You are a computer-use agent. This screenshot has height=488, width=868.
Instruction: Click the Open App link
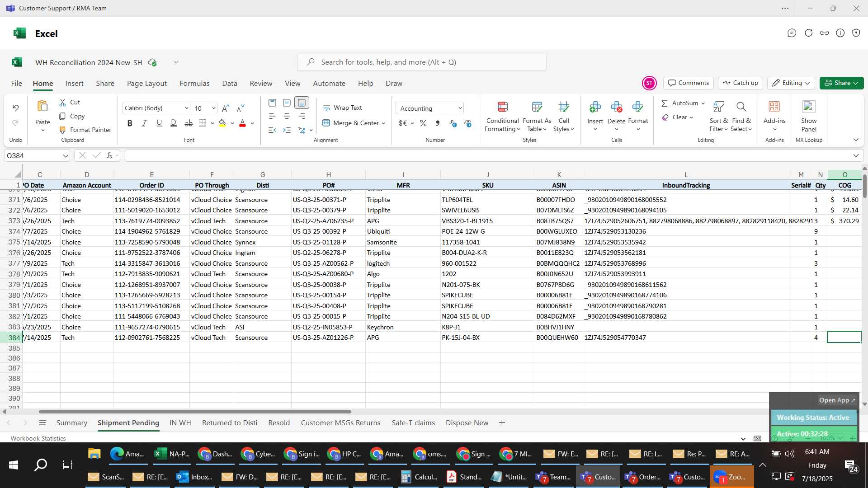(837, 400)
